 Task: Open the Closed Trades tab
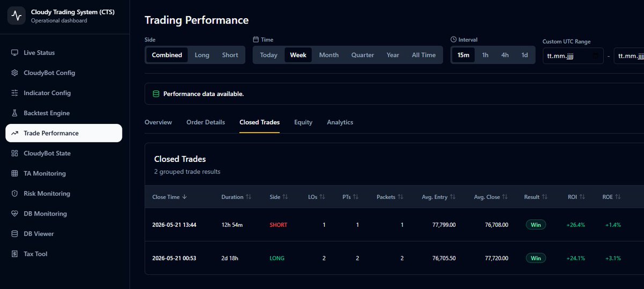click(260, 122)
